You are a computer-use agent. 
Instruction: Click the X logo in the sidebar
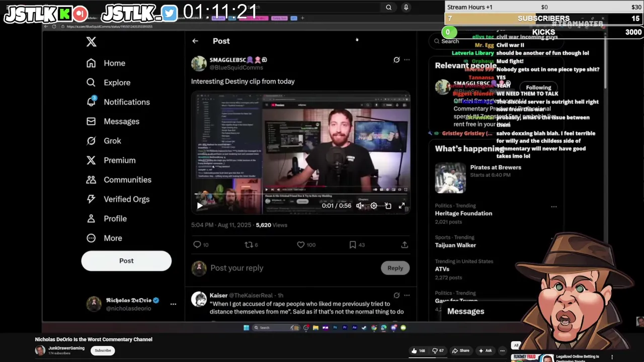pyautogui.click(x=91, y=42)
